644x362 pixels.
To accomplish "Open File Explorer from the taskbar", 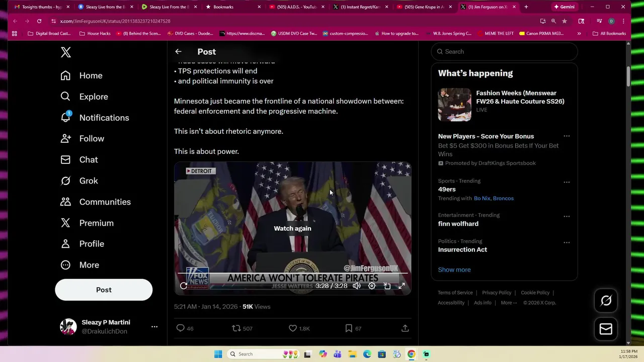I will pyautogui.click(x=352, y=354).
